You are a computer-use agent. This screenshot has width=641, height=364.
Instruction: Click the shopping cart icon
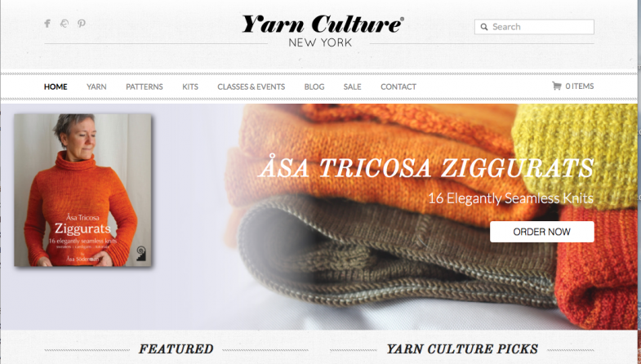pos(556,86)
